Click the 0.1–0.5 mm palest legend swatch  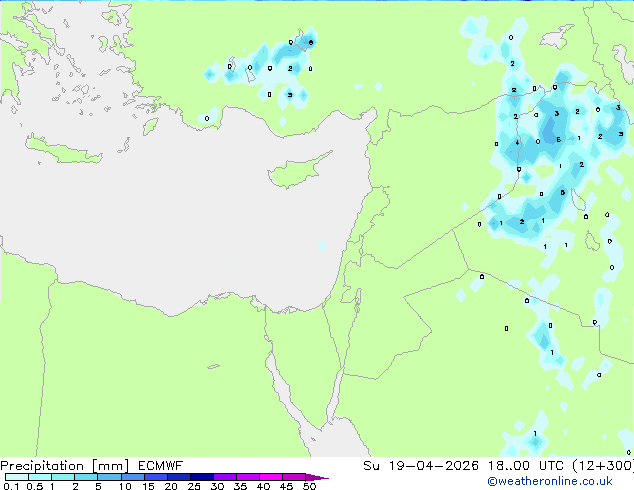17,477
